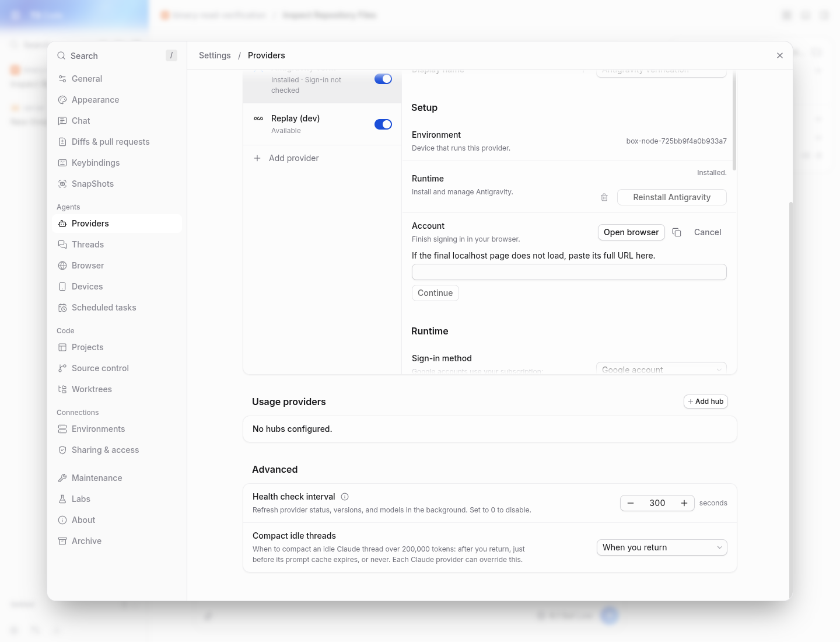Close the Settings dialog

(x=780, y=55)
